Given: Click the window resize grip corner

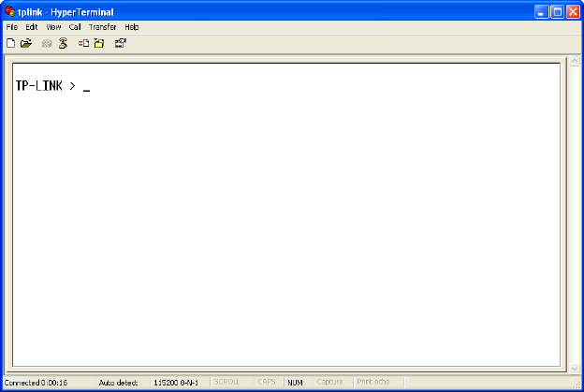Looking at the screenshot, I should 577,385.
